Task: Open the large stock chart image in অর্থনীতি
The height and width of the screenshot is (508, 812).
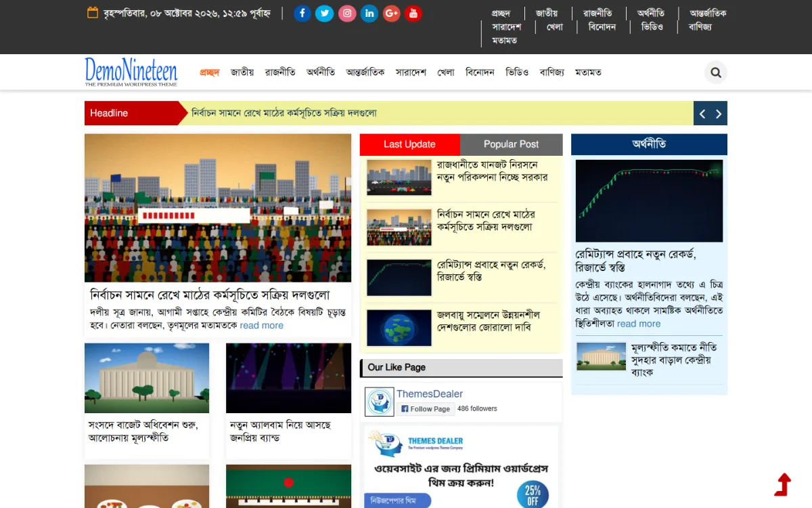Action: tap(649, 201)
